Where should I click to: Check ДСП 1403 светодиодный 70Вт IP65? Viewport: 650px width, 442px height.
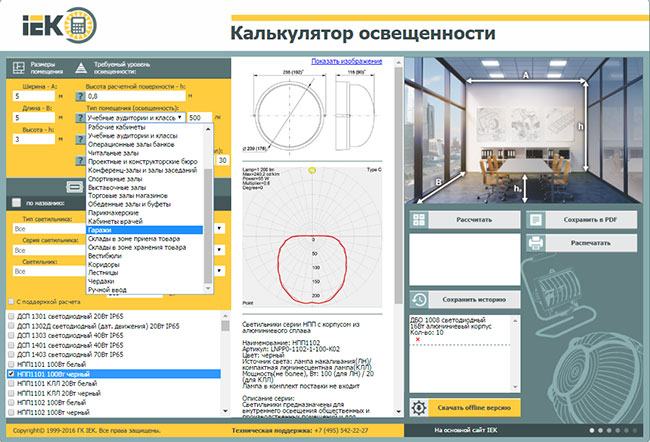[11, 355]
